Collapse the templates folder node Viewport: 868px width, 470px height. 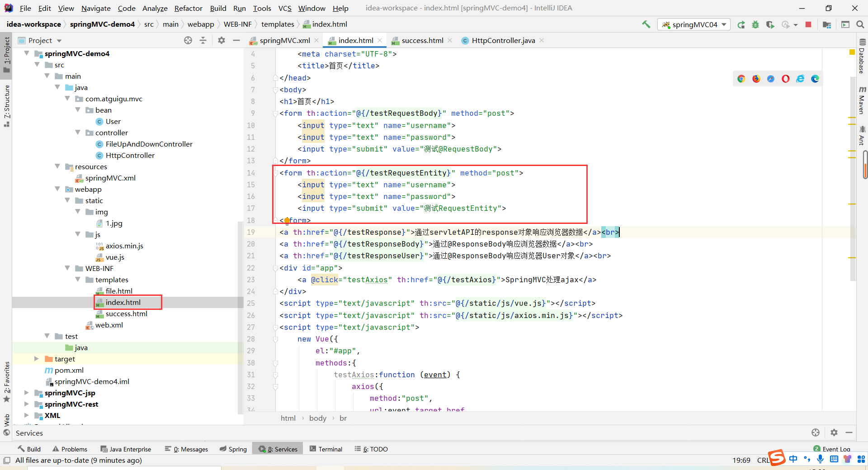point(78,280)
